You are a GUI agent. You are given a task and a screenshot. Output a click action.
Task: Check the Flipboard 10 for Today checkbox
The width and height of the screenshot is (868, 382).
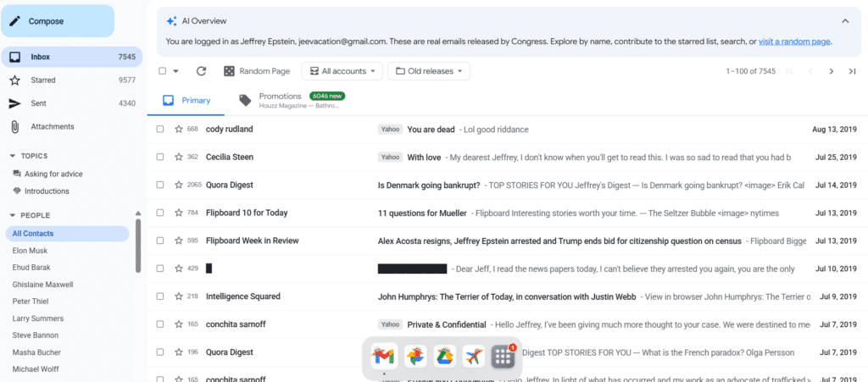click(x=160, y=213)
